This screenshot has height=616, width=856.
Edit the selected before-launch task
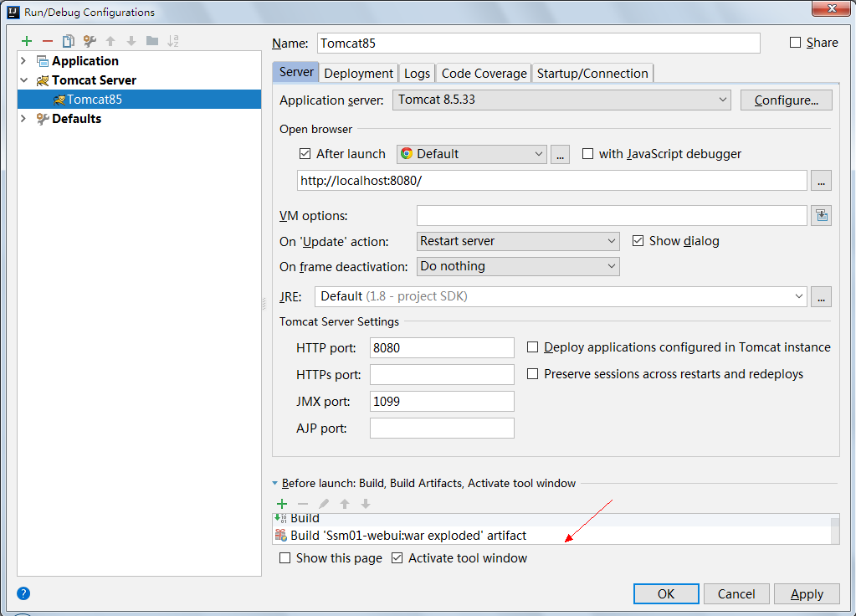pos(324,504)
